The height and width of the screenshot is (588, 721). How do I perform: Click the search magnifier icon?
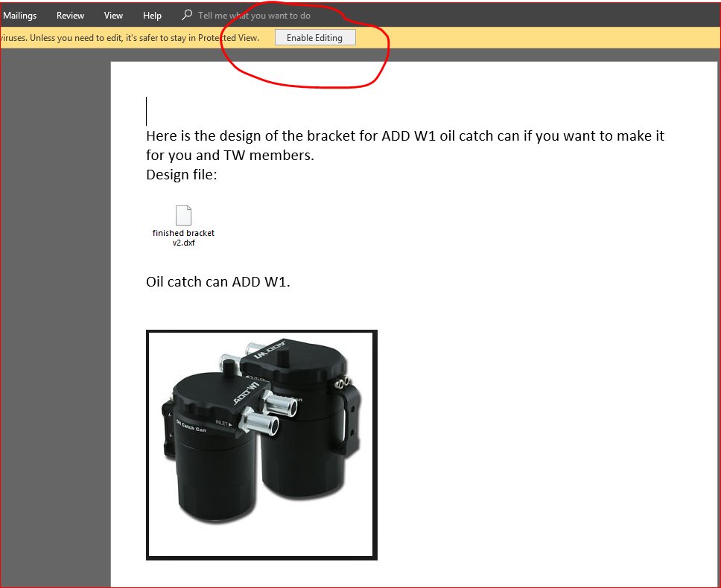[187, 15]
